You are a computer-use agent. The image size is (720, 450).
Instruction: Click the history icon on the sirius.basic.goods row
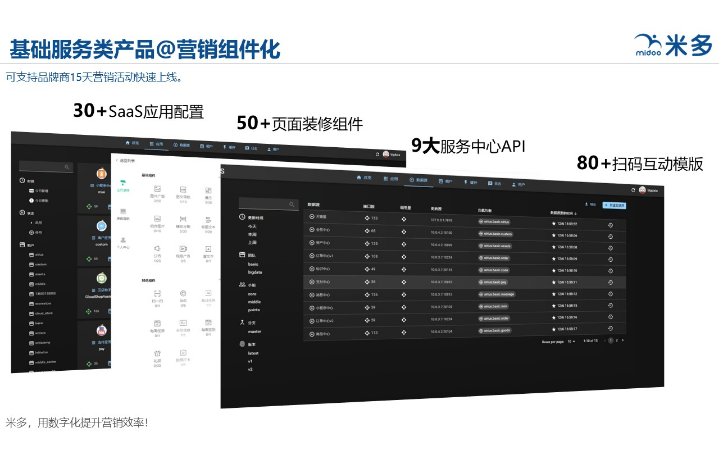pyautogui.click(x=611, y=328)
